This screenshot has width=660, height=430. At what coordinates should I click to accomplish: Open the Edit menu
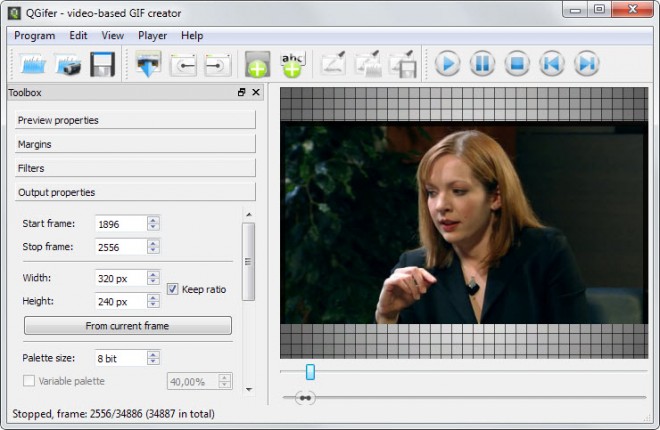[x=78, y=36]
